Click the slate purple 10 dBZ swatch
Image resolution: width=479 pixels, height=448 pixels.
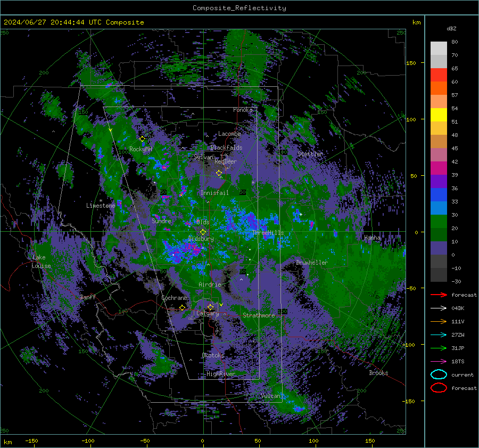point(439,248)
